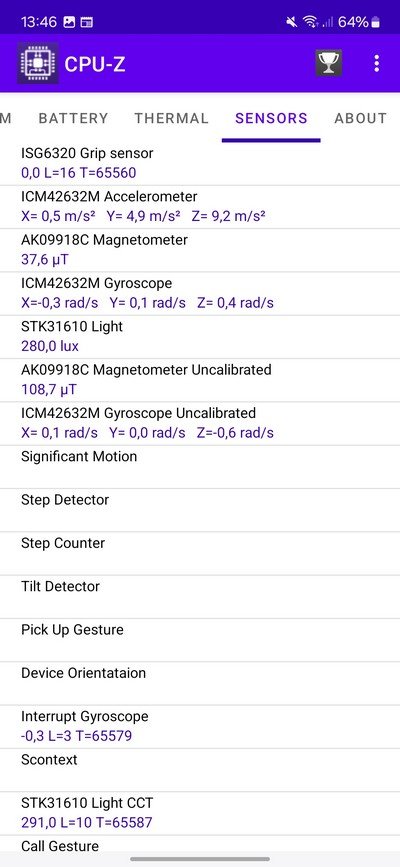Tap the image notification icon
This screenshot has height=867, width=400.
pos(70,22)
